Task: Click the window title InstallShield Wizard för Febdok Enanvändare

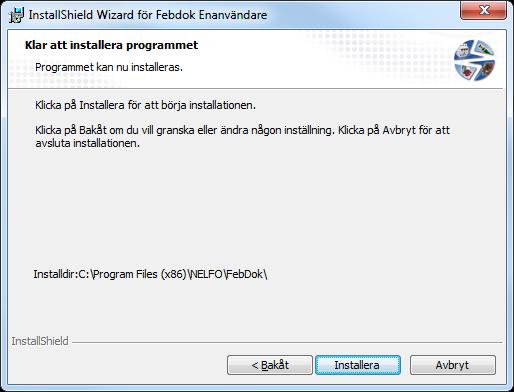Action: tap(148, 15)
